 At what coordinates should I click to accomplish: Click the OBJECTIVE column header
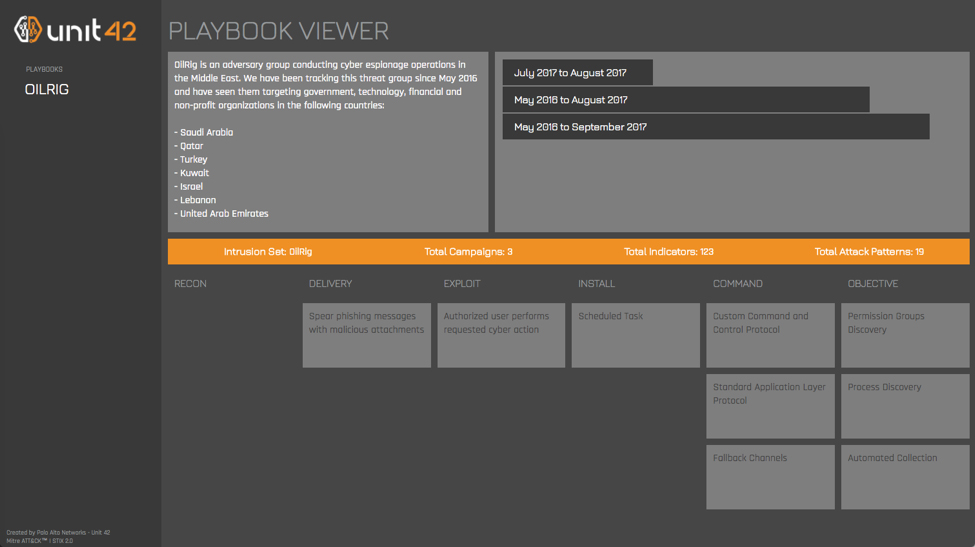click(873, 283)
